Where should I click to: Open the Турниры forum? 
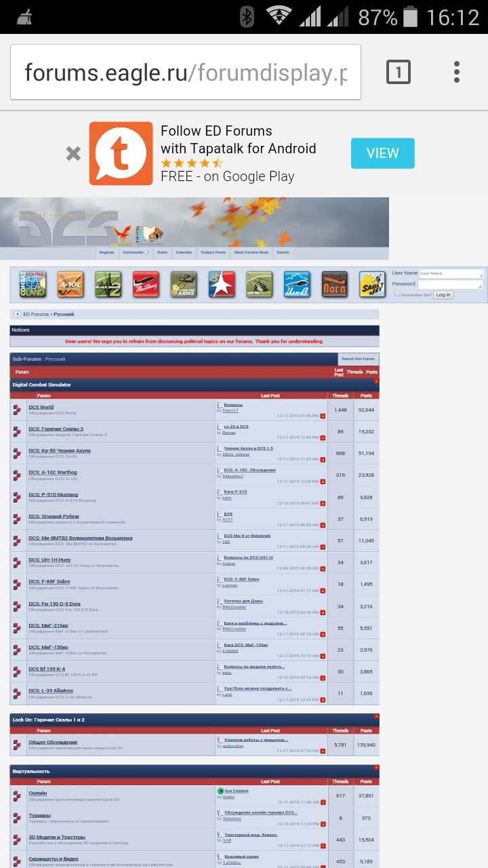point(39,815)
